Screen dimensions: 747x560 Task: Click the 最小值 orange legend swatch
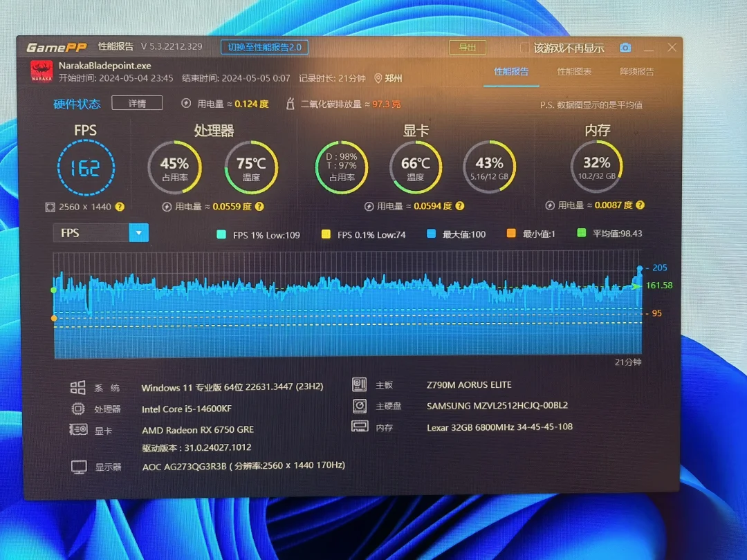coord(511,234)
